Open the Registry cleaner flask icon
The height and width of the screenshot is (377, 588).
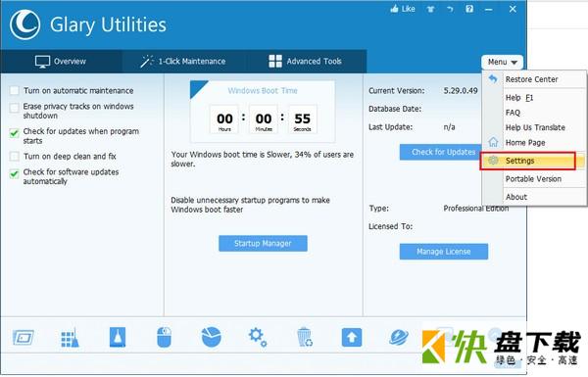point(118,337)
